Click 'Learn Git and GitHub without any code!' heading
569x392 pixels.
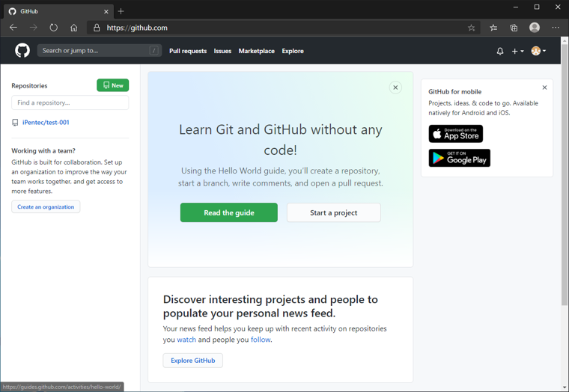coord(281,140)
